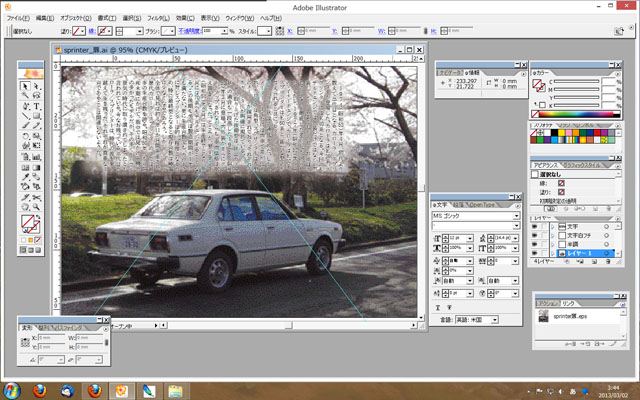Open Adobe Bridge from the control bar
The image size is (640, 400).
(619, 31)
